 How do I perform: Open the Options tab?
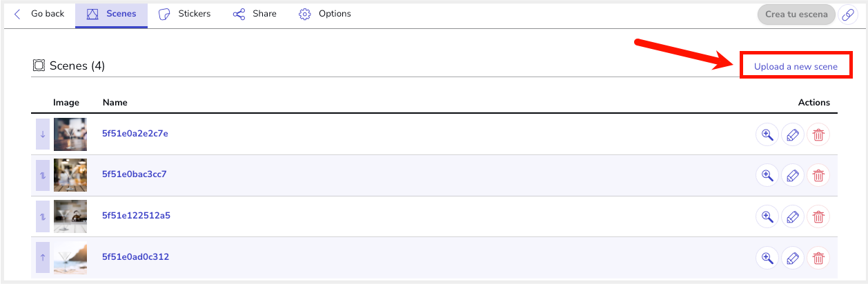(325, 14)
